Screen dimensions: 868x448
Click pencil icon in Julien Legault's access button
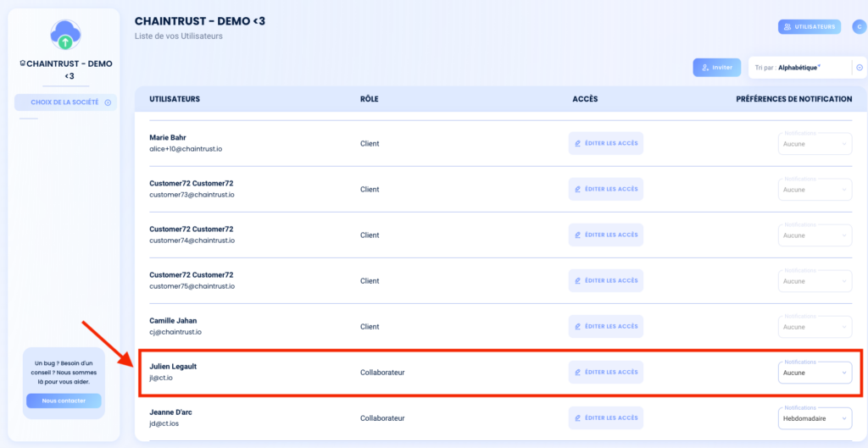coord(577,373)
